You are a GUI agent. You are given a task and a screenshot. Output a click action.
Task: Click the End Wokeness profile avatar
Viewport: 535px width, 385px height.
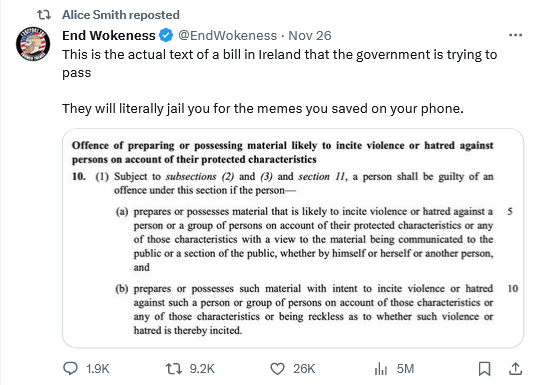(x=33, y=44)
